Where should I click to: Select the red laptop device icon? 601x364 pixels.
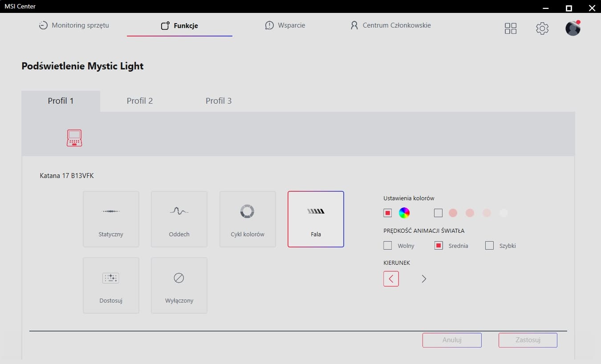(74, 138)
